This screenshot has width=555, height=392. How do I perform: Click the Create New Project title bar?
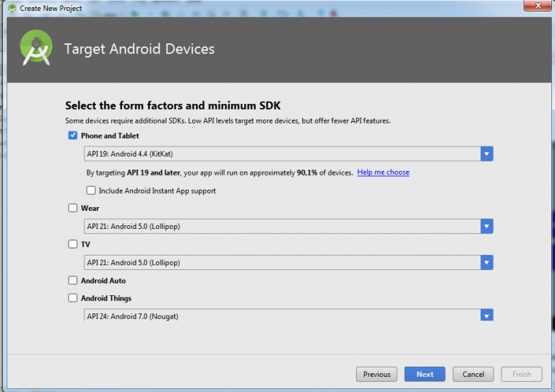217,8
